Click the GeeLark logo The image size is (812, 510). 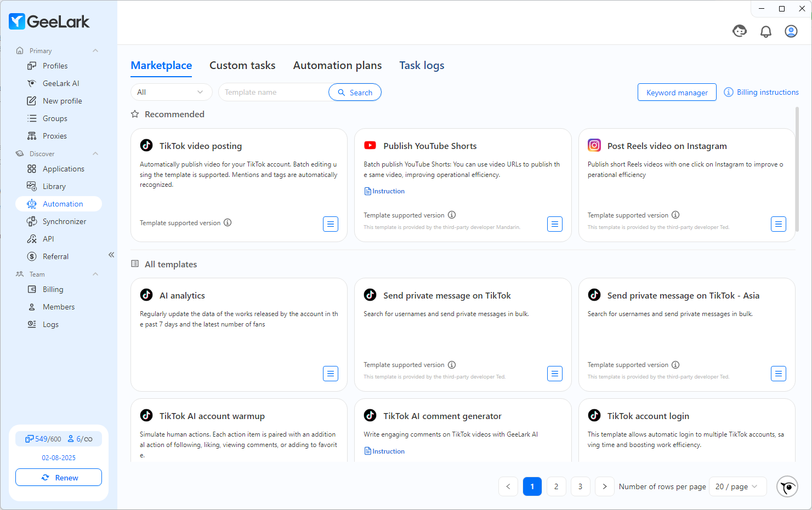pyautogui.click(x=49, y=21)
